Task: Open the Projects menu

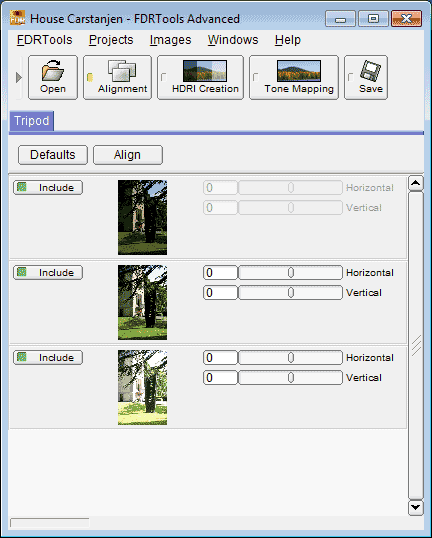Action: pos(111,40)
